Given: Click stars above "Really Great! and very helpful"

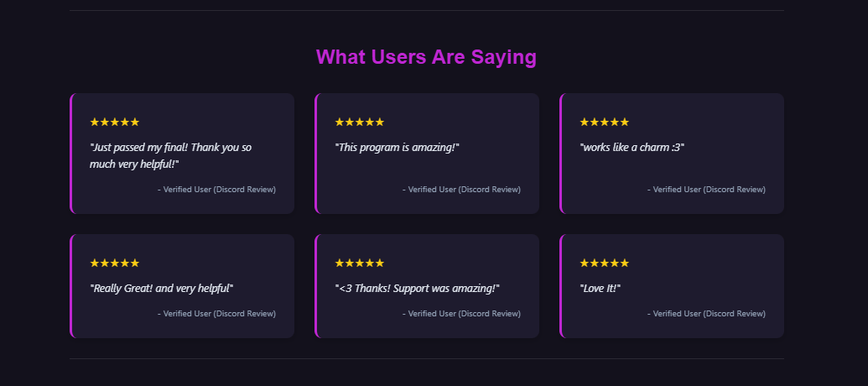Looking at the screenshot, I should [114, 263].
